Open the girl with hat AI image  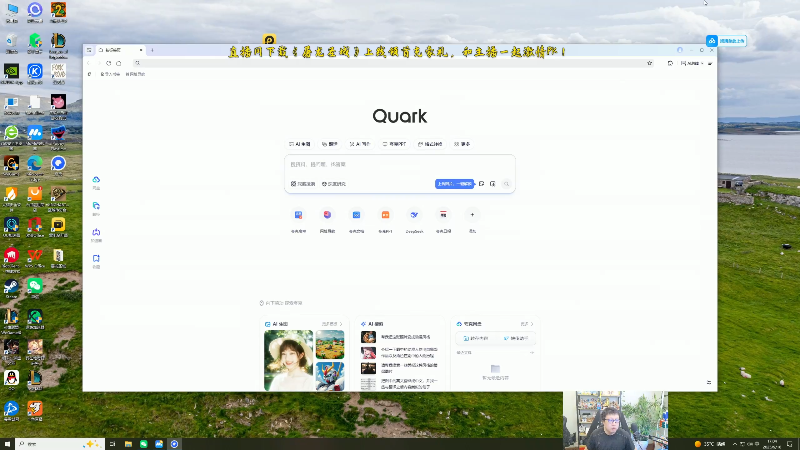pos(288,360)
